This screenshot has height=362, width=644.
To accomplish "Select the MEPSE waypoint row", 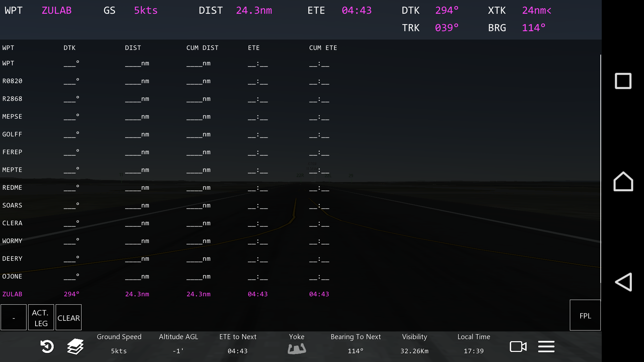I will click(12, 116).
